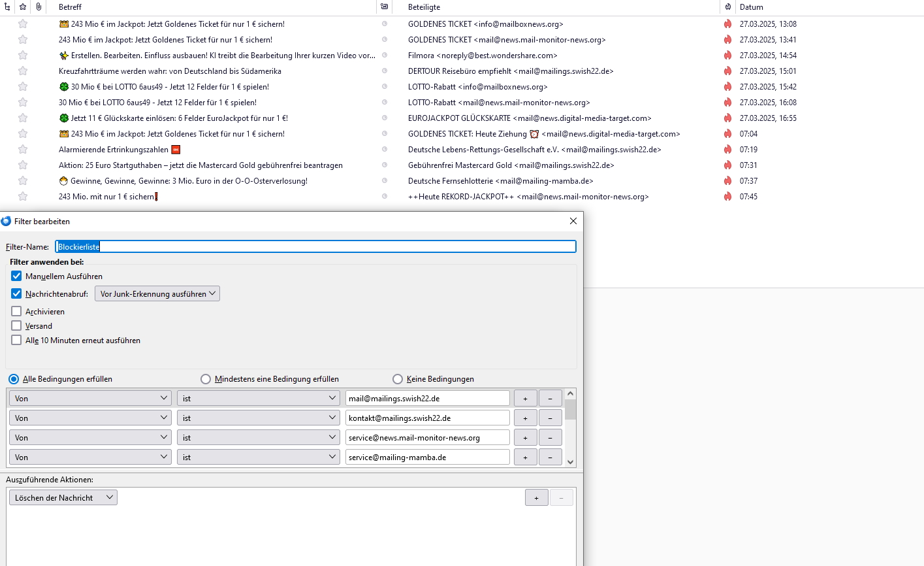Select Mindestens eine Bedingung erfüllen option
Image resolution: width=924 pixels, height=566 pixels.
click(x=206, y=379)
